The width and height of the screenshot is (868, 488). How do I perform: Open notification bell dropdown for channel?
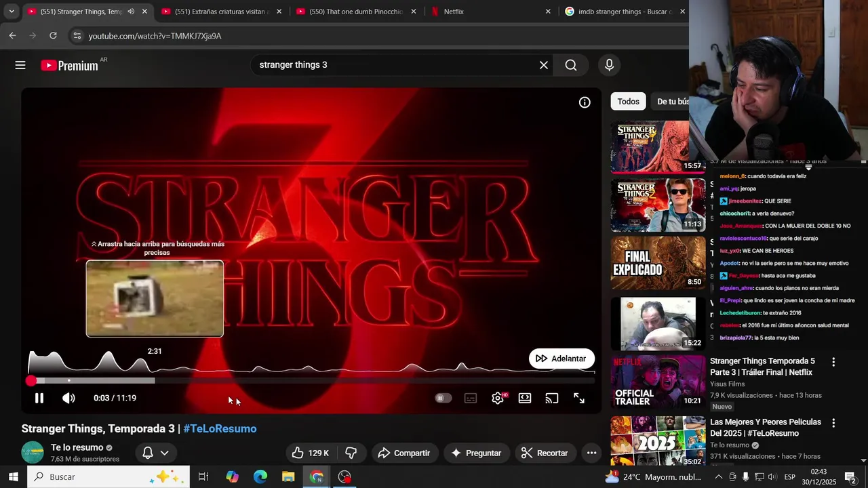coord(155,453)
